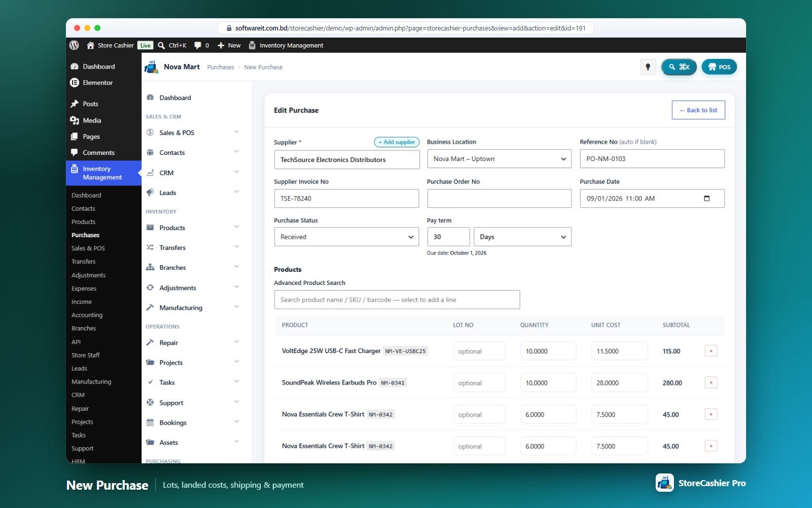Image resolution: width=812 pixels, height=508 pixels.
Task: Open Accounting in WordPress submenu
Action: (x=87, y=315)
